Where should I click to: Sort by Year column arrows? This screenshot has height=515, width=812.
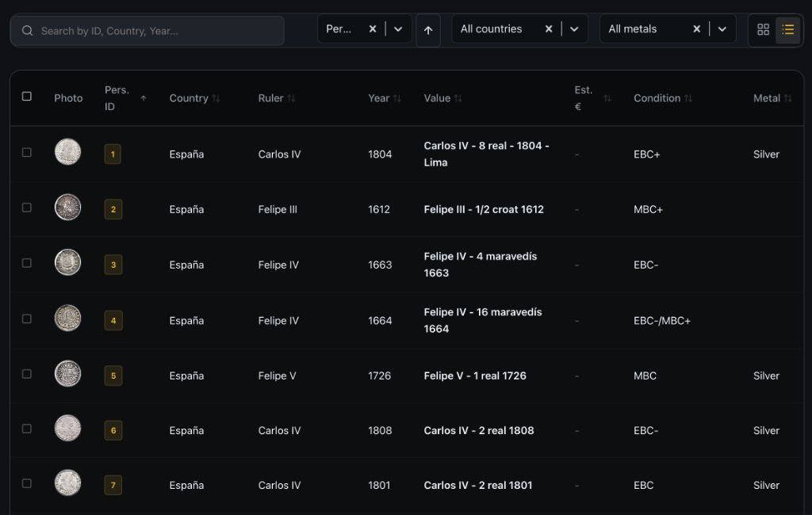[396, 98]
